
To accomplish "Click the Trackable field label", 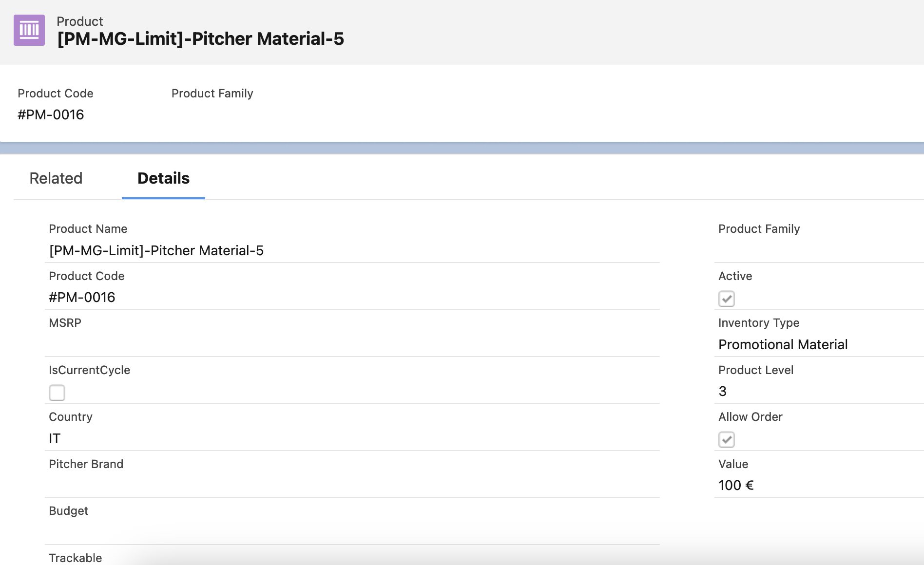I will click(x=76, y=558).
